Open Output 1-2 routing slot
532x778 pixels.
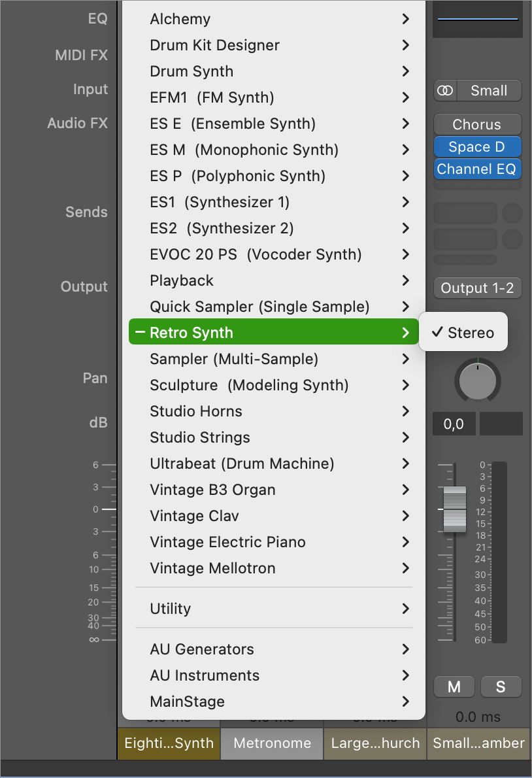pos(478,288)
